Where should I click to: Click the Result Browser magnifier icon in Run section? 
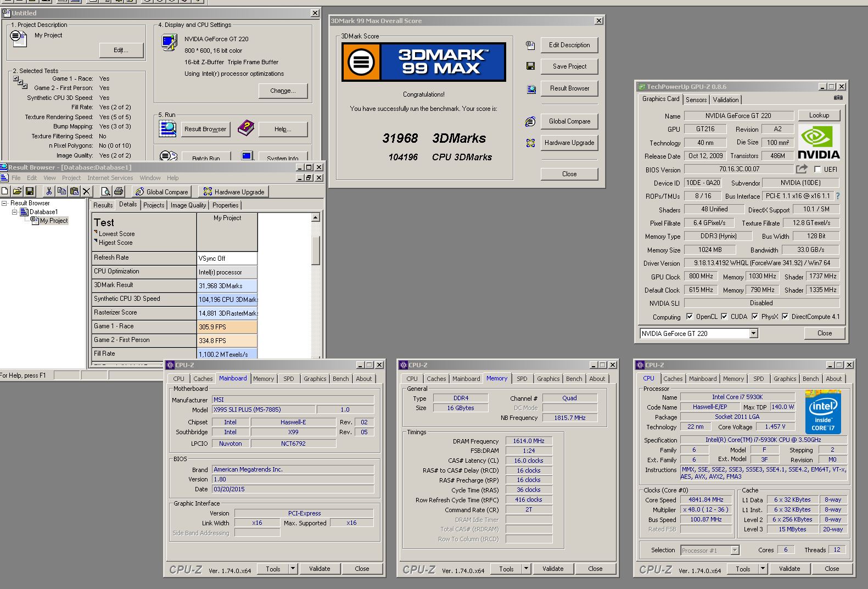167,128
